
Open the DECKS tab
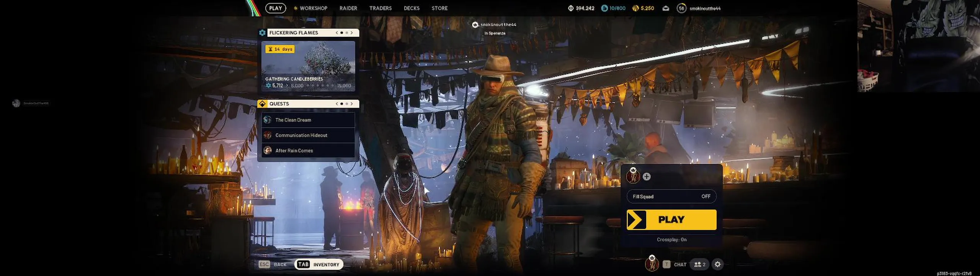pos(412,8)
